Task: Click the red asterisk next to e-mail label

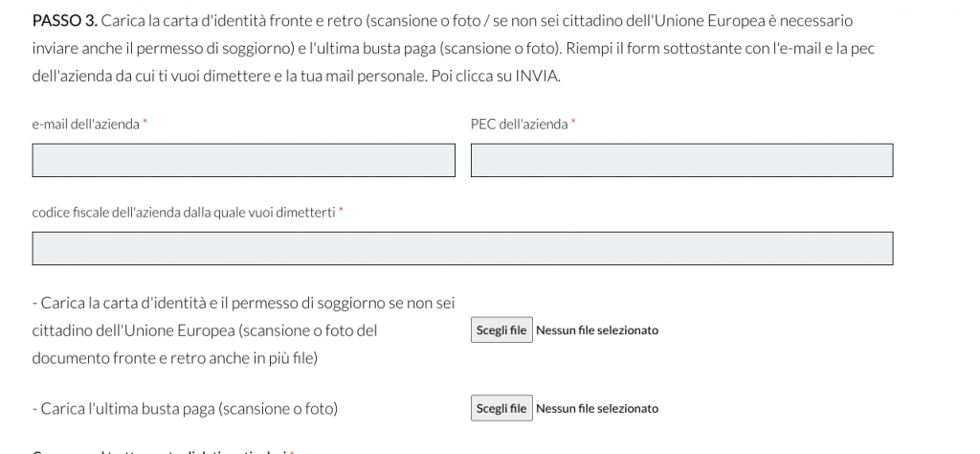Action: click(x=145, y=124)
